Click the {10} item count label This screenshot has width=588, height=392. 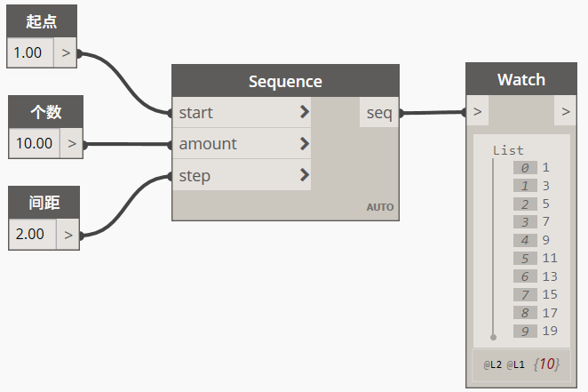[x=546, y=364]
